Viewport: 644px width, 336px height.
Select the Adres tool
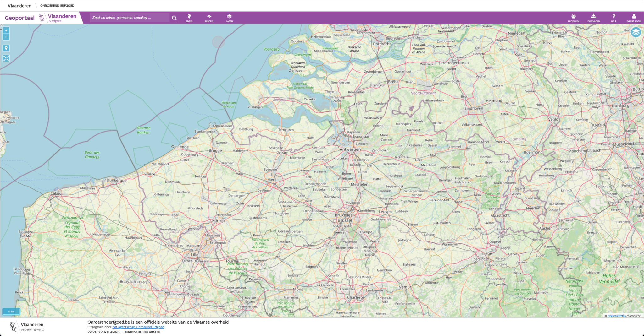click(189, 18)
